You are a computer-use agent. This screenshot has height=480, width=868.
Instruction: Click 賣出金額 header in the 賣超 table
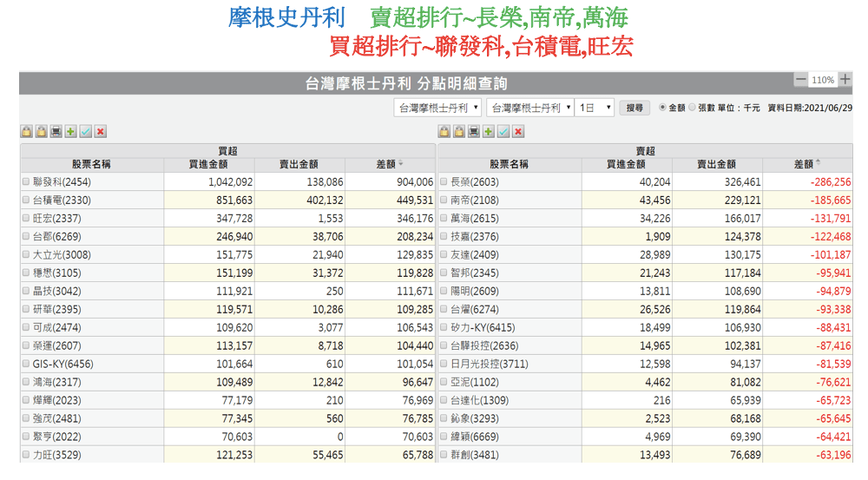[716, 164]
